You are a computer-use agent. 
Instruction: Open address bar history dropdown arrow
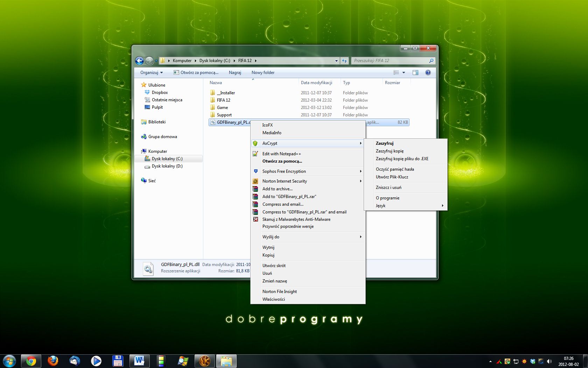pyautogui.click(x=336, y=61)
